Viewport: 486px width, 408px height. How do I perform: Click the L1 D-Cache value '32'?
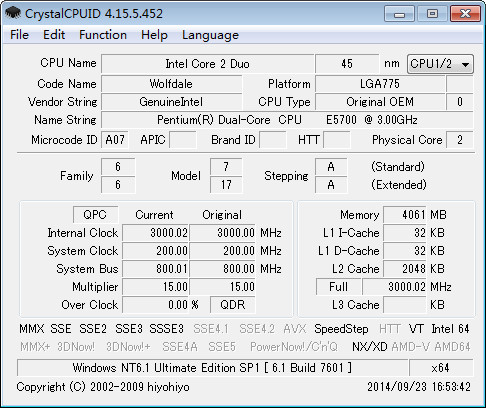click(x=405, y=251)
